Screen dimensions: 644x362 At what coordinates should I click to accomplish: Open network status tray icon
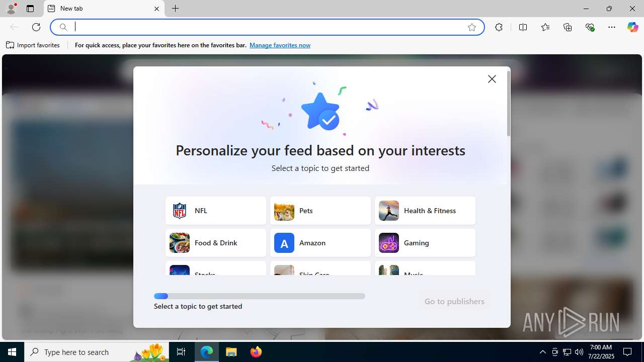point(567,352)
